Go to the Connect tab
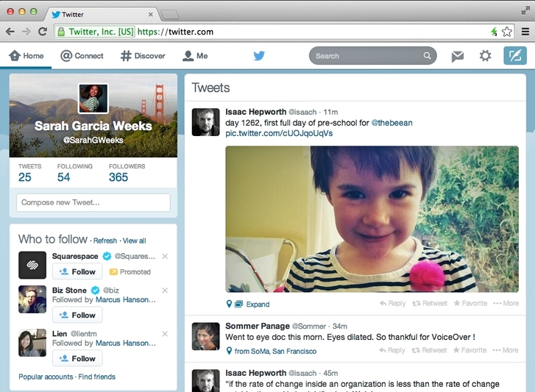 tap(82, 56)
